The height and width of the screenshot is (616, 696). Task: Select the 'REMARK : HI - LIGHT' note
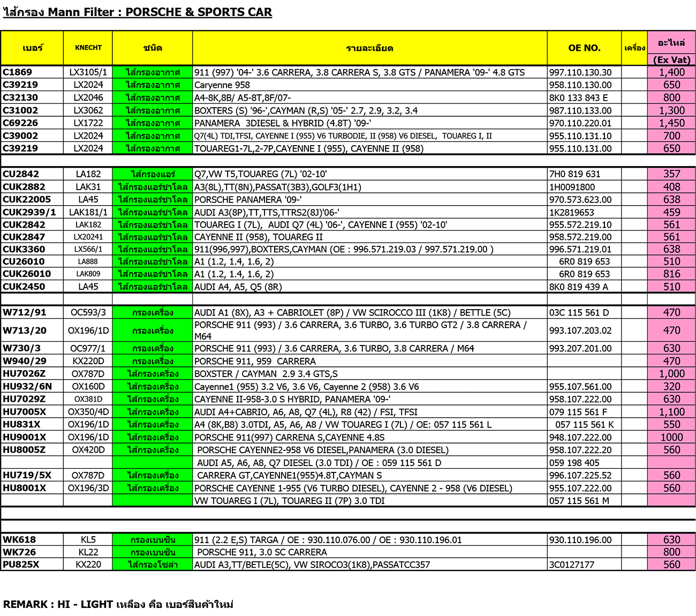pos(118,604)
